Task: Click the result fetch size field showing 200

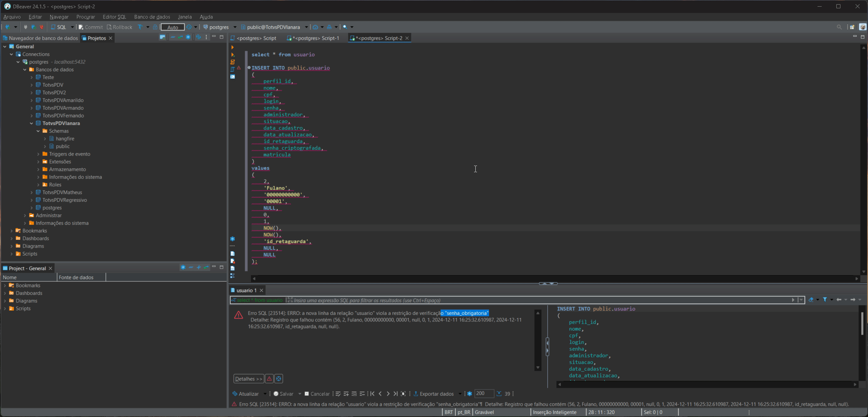Action: pos(484,394)
